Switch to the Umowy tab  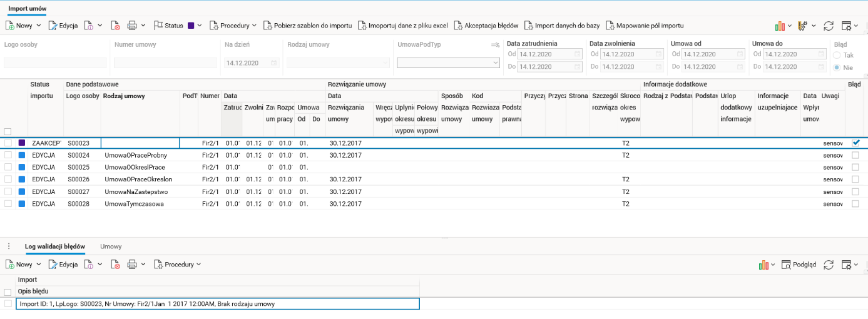111,246
